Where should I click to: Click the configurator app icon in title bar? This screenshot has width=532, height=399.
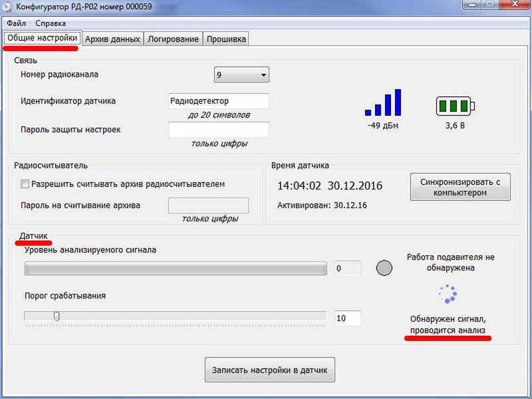click(7, 7)
